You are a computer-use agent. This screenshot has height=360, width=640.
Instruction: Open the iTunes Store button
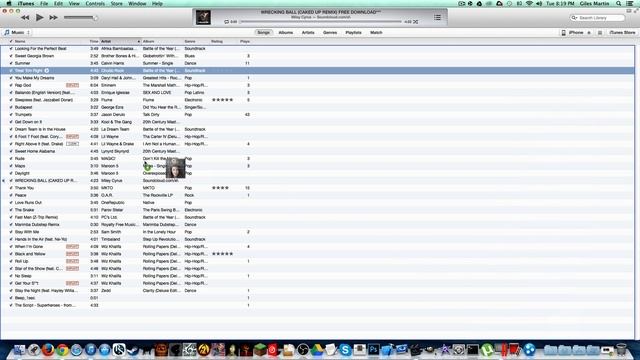click(622, 32)
